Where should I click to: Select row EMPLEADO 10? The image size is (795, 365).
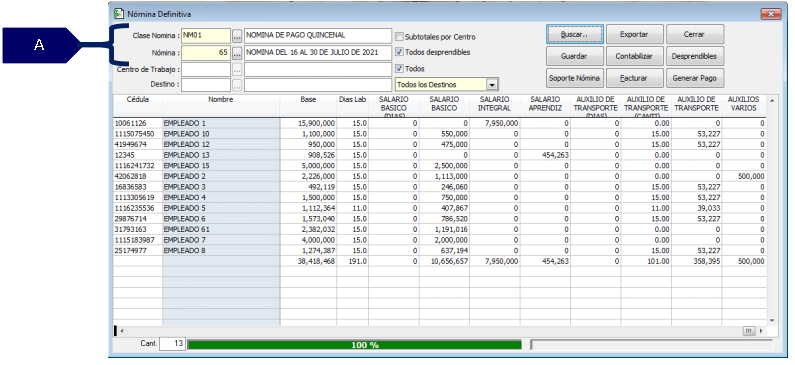coord(439,134)
